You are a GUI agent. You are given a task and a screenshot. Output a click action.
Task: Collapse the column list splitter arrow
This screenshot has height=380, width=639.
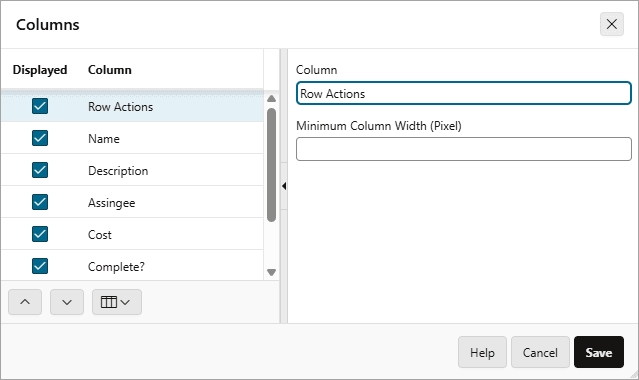pos(284,186)
